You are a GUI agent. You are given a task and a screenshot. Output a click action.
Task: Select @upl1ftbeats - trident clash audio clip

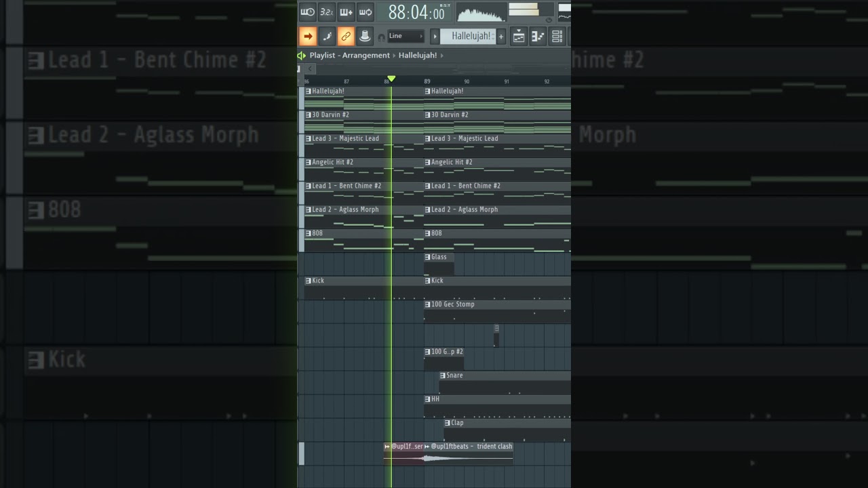tap(469, 454)
